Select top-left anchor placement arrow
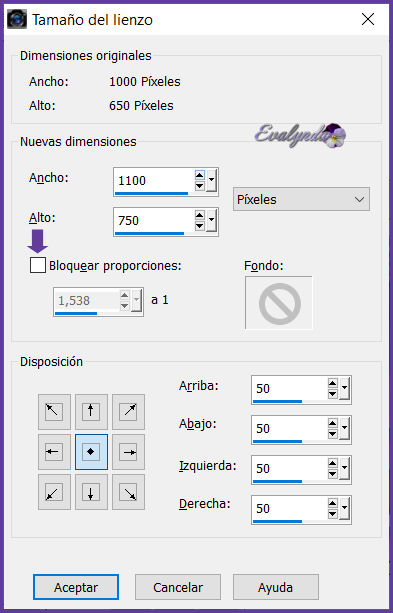 point(54,412)
